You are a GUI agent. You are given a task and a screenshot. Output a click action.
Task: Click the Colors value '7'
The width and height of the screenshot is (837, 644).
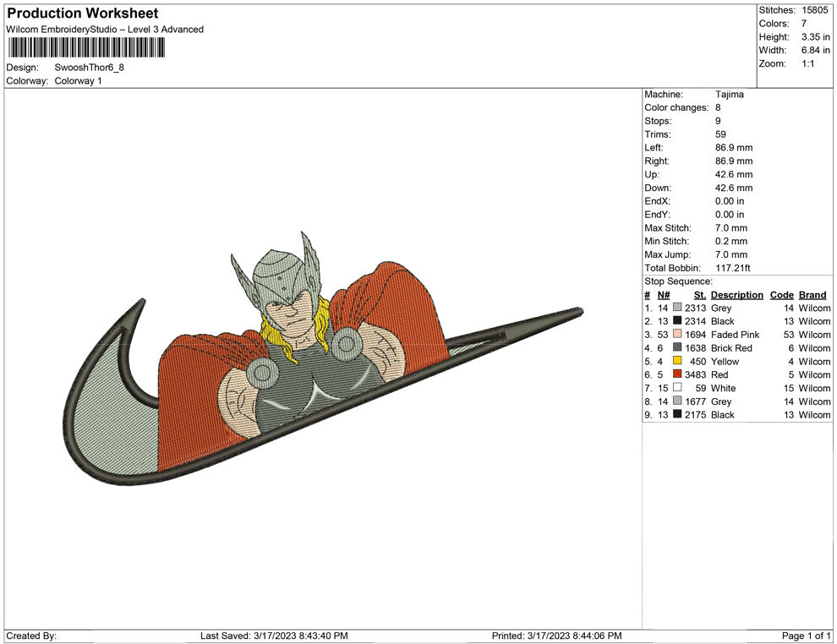[804, 24]
